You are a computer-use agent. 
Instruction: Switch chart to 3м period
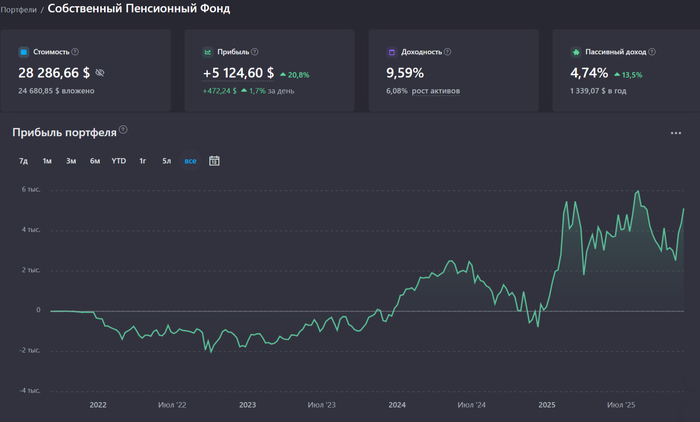[71, 161]
